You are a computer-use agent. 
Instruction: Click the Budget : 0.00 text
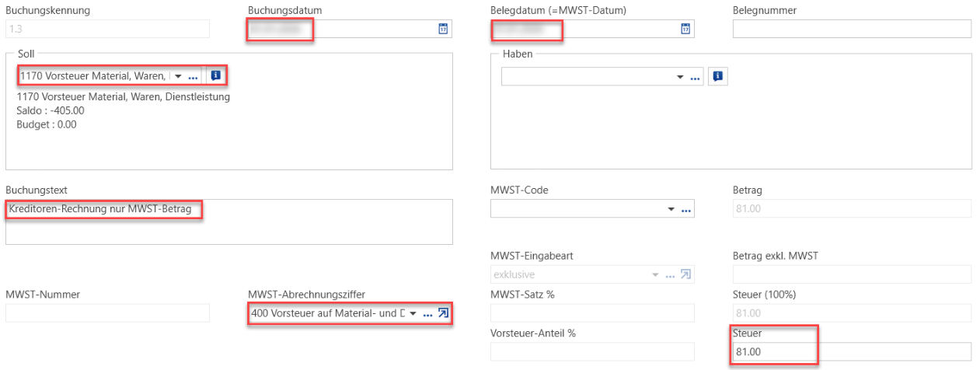pos(47,124)
